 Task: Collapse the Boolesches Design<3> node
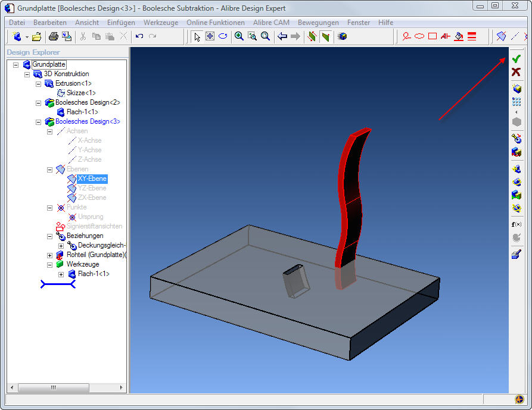click(38, 122)
